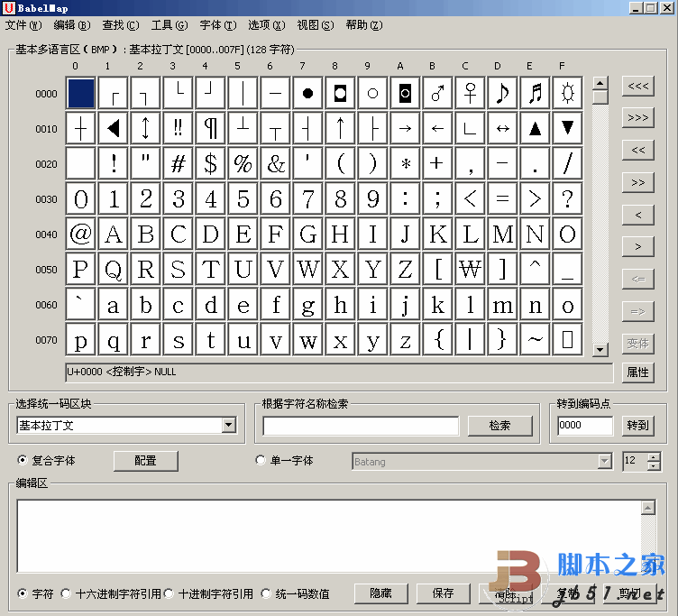This screenshot has height=616, width=678.
Task: Click the character grid scrollbar down arrow
Action: pos(600,349)
